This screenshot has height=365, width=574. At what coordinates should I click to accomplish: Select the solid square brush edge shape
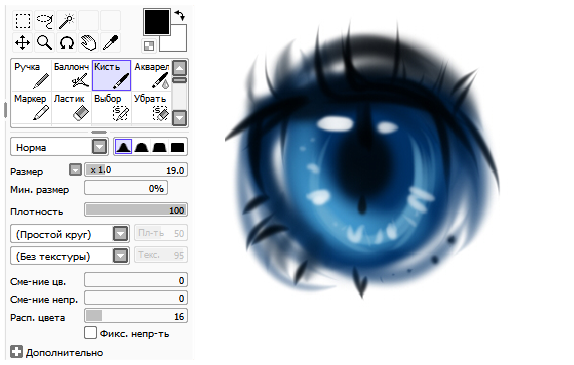pos(177,147)
